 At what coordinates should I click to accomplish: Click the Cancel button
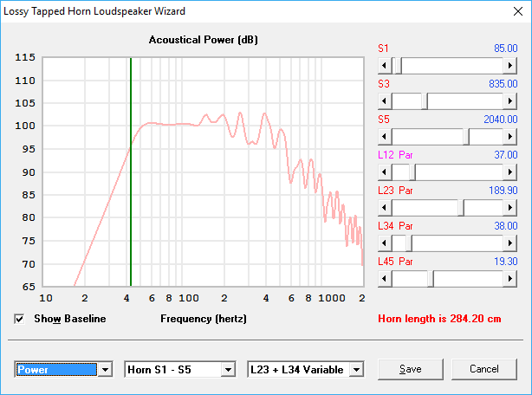(484, 369)
